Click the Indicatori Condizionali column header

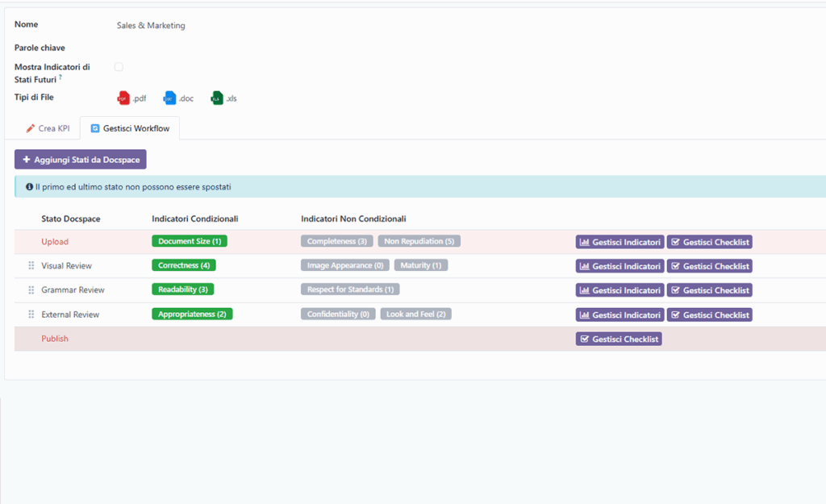coord(195,219)
